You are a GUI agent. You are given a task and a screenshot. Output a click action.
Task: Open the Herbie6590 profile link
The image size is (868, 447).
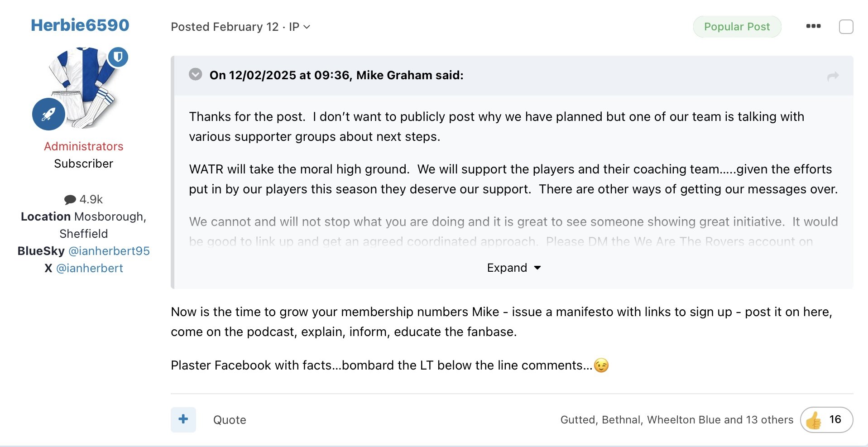click(80, 25)
